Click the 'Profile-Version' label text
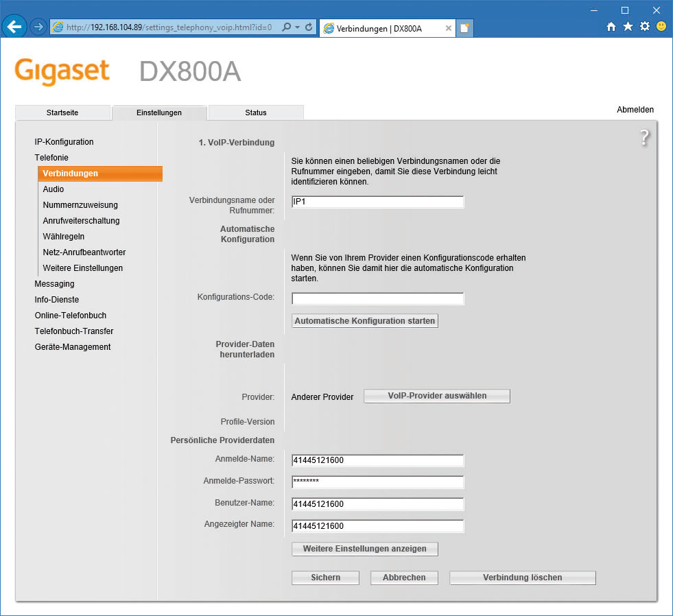Screen dimensions: 673x616 coord(248,422)
